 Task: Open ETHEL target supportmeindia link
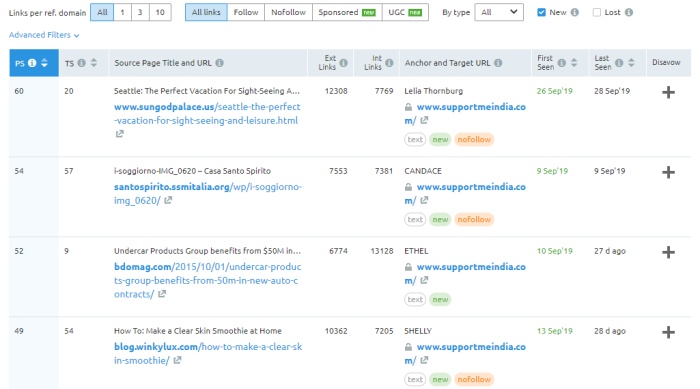[465, 273]
